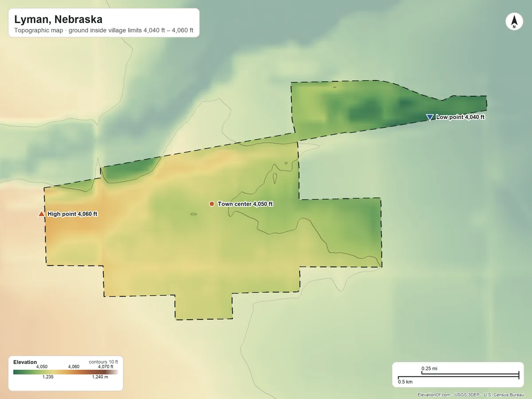The width and height of the screenshot is (532, 399).
Task: Click the topographic map subtitle line
Action: [x=104, y=31]
